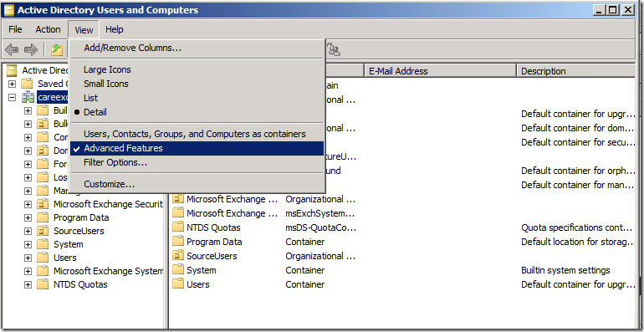
Task: Click 'Quota specifications cont...' description text
Action: click(x=576, y=227)
